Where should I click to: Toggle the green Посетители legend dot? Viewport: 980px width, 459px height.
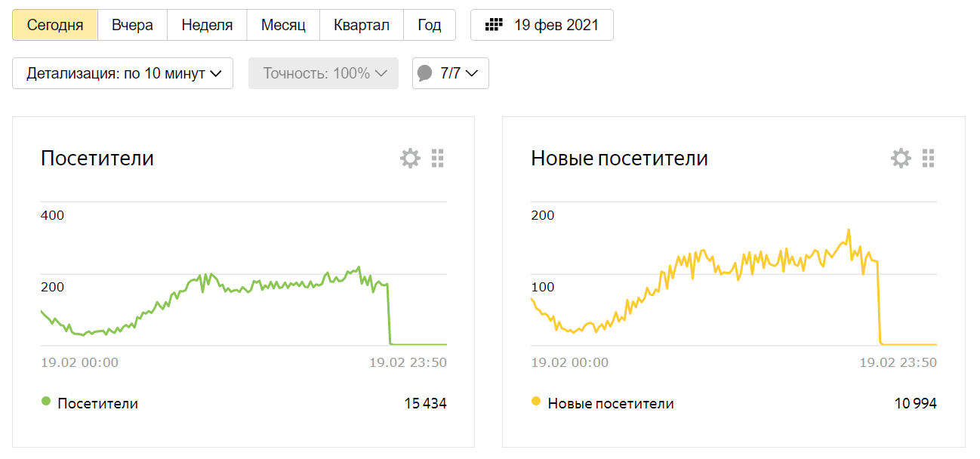(x=46, y=402)
